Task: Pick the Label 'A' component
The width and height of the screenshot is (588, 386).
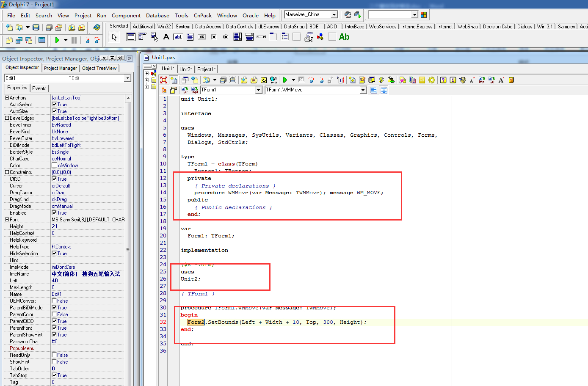Action: pos(166,37)
